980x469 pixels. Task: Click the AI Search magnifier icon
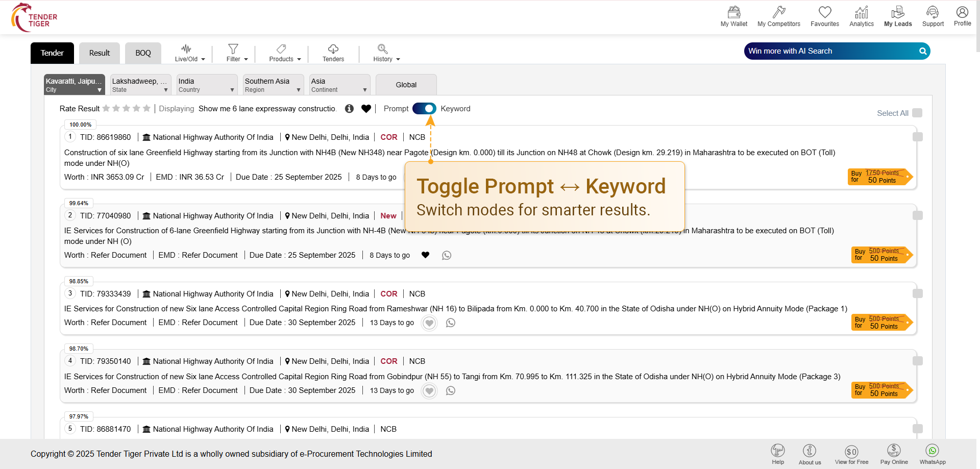[922, 51]
